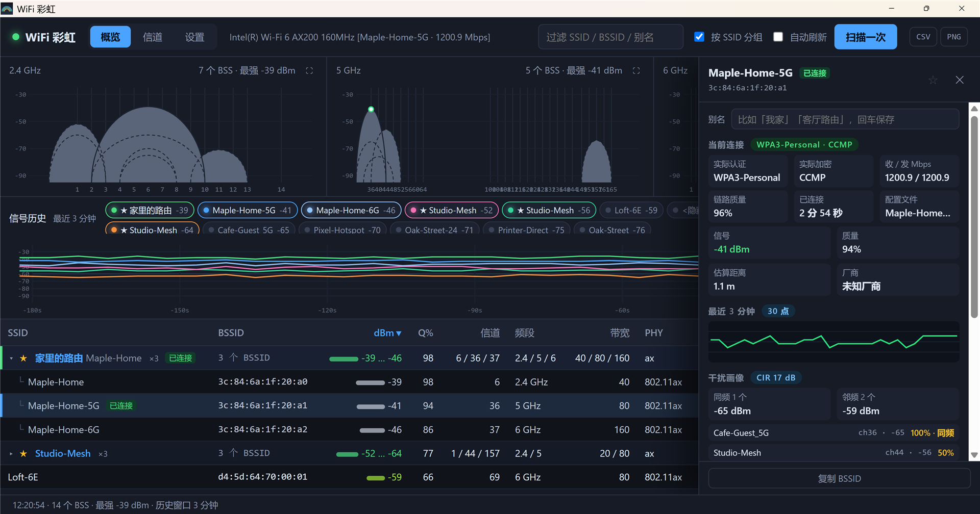Click details panel scrollbar down arrow
This screenshot has height=514, width=980.
pyautogui.click(x=974, y=455)
